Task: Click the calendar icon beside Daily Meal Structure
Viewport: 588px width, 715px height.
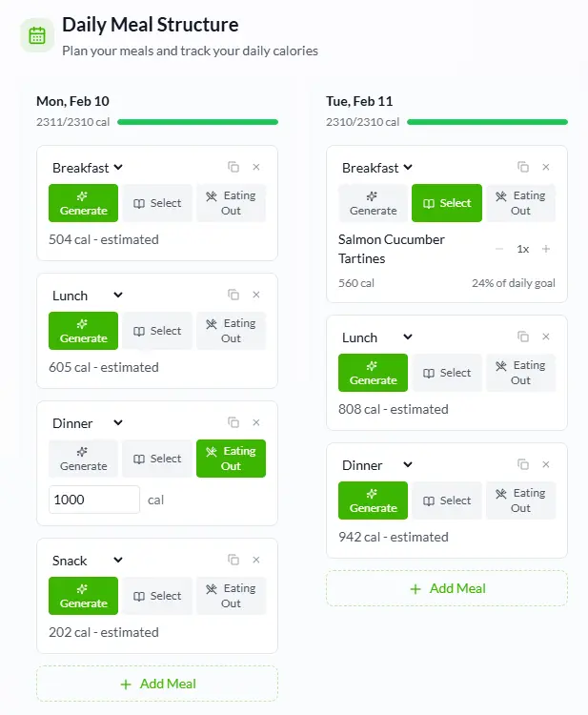Action: tap(37, 35)
